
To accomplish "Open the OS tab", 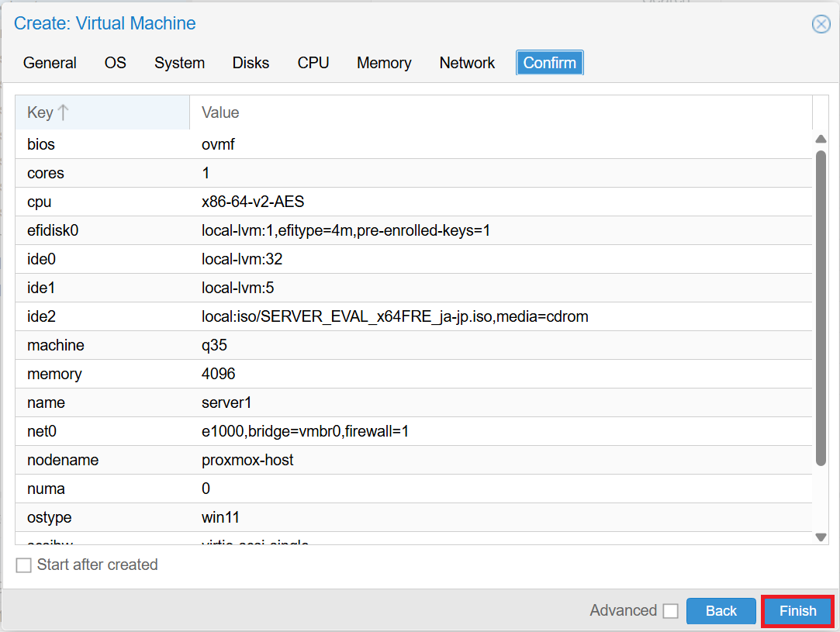I will (x=115, y=63).
